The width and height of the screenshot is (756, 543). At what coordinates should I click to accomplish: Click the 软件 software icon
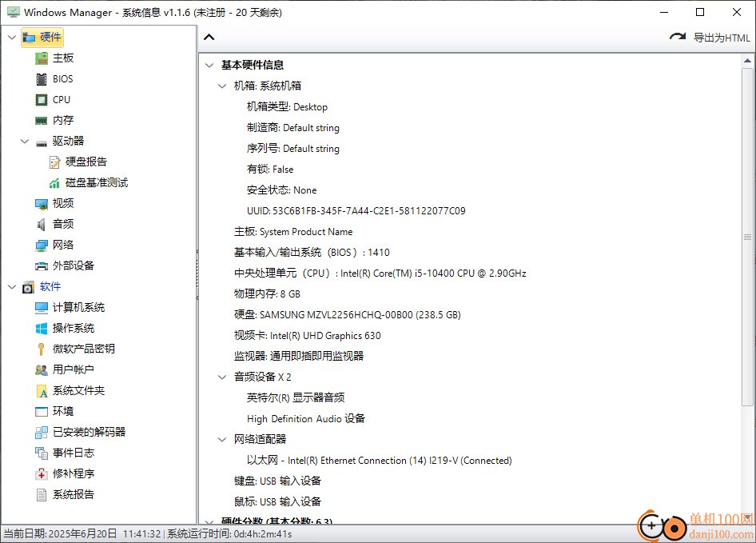coord(29,287)
